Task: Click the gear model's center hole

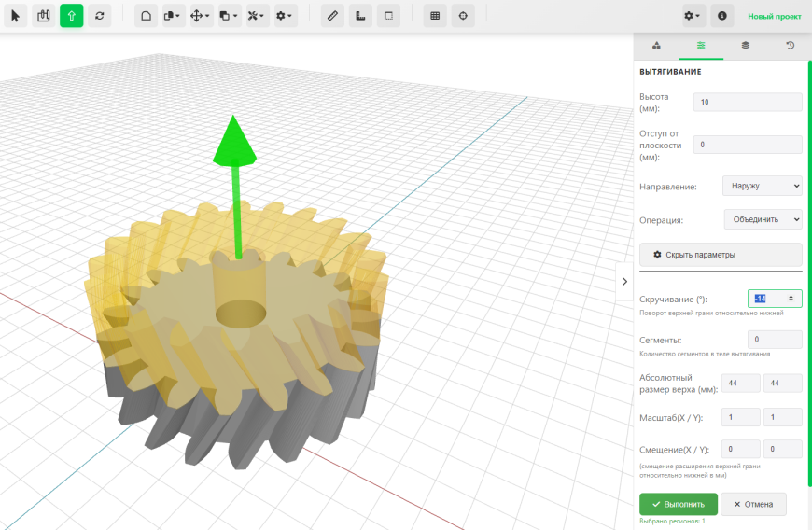Action: [241, 314]
